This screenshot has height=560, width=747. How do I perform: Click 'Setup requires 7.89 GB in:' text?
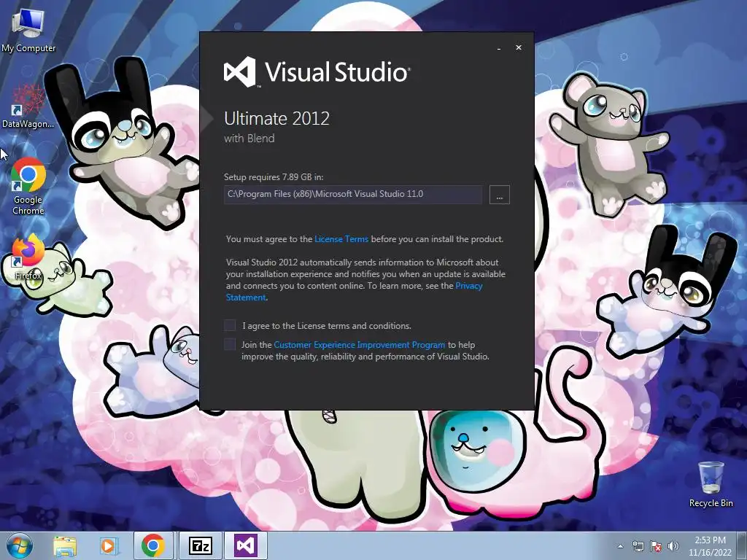(x=274, y=176)
